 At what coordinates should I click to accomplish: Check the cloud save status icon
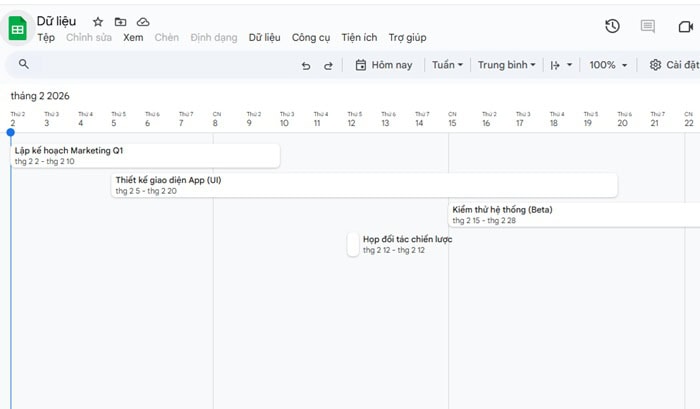pyautogui.click(x=143, y=21)
